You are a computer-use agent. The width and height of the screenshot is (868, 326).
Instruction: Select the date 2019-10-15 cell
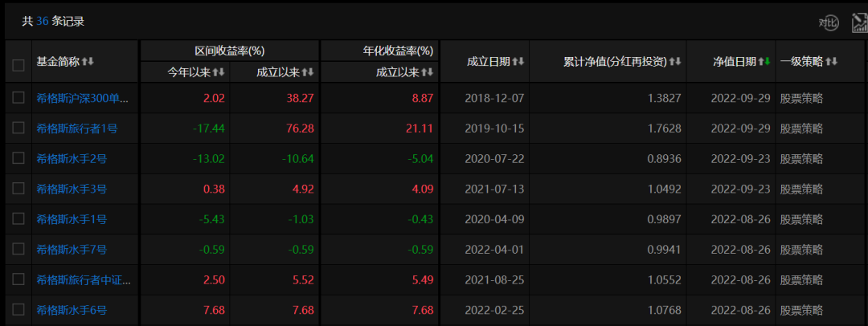[494, 129]
